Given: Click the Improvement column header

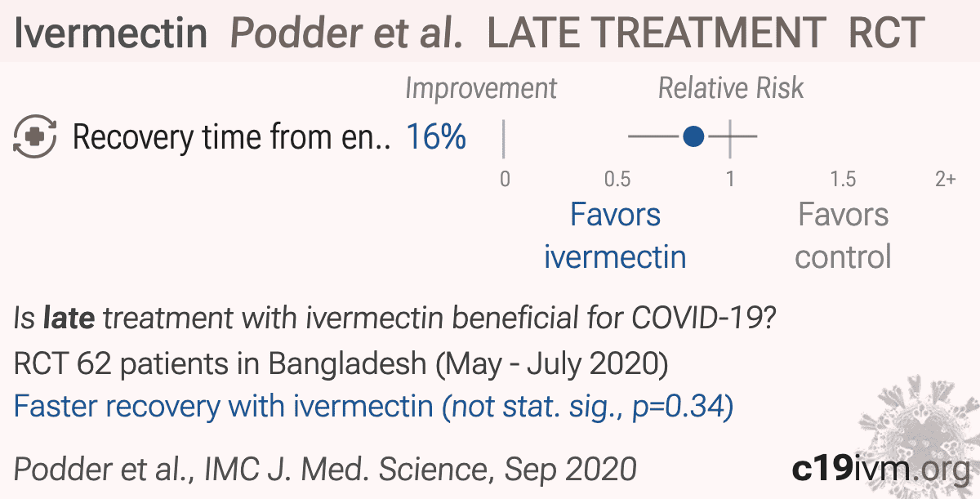Looking at the screenshot, I should (481, 88).
